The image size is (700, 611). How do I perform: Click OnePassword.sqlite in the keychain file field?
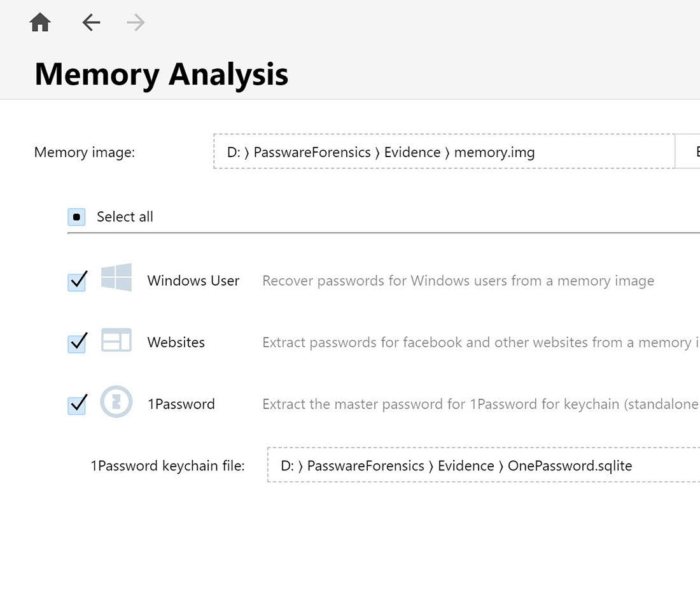(x=570, y=466)
